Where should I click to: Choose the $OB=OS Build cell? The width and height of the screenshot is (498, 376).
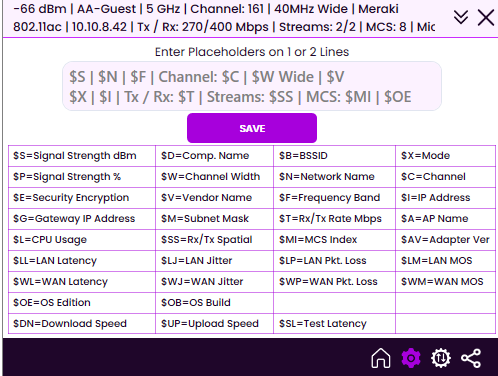pos(214,303)
